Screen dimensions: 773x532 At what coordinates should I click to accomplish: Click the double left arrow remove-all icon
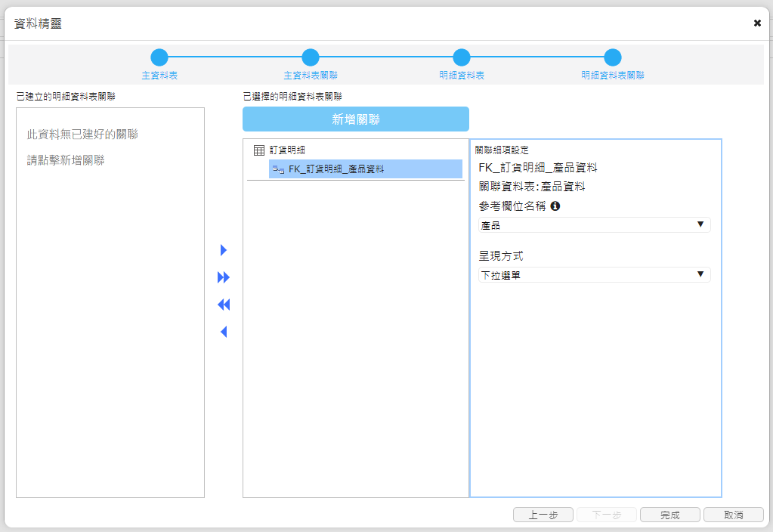pyautogui.click(x=224, y=305)
